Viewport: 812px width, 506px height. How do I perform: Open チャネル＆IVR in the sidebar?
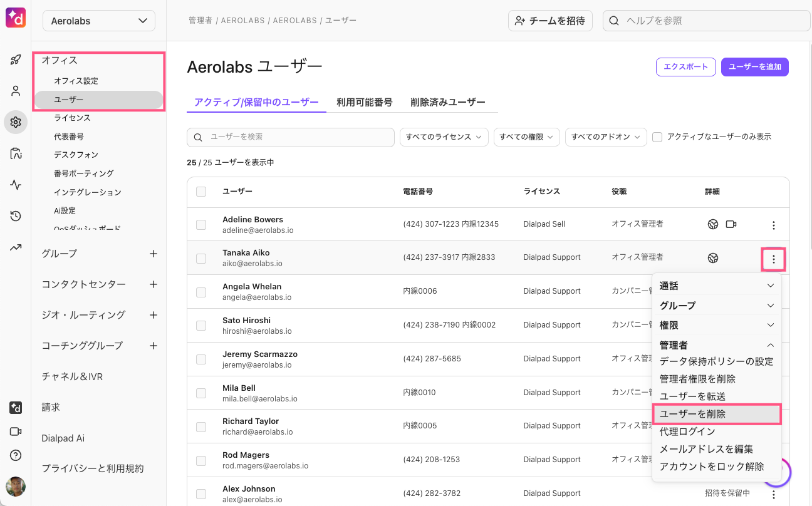coord(72,376)
